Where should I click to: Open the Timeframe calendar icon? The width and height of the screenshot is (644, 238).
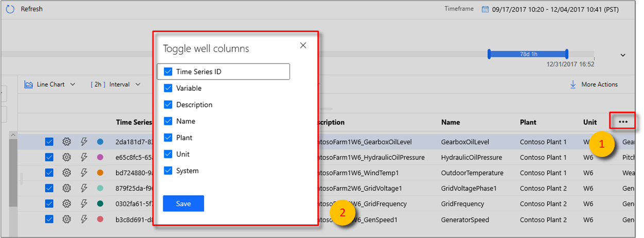(x=485, y=9)
